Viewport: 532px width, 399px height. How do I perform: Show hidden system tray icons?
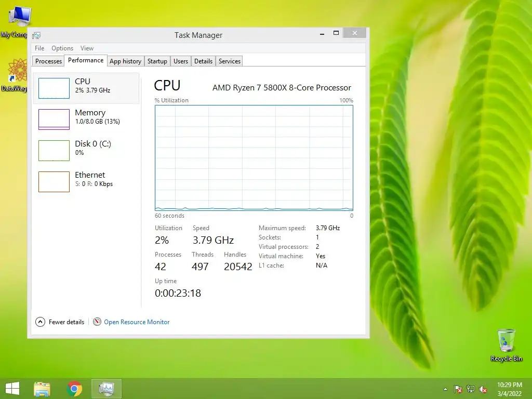point(445,389)
